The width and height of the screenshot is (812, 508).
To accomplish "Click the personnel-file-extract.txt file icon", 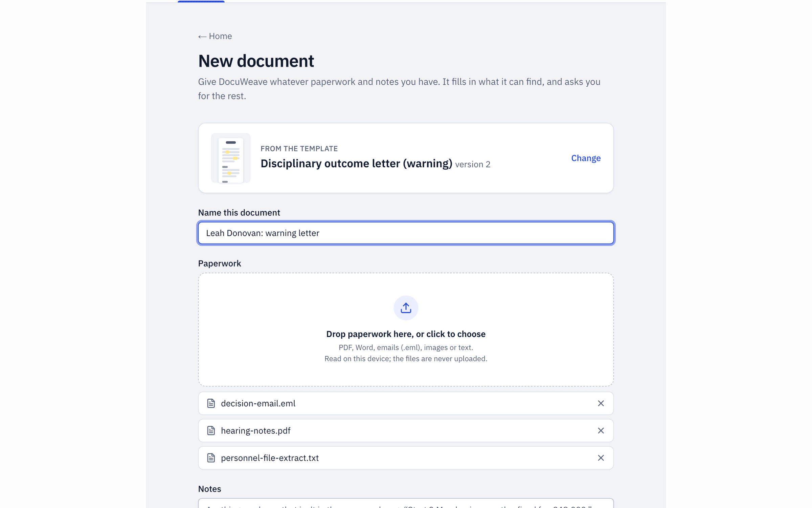I will click(x=211, y=458).
